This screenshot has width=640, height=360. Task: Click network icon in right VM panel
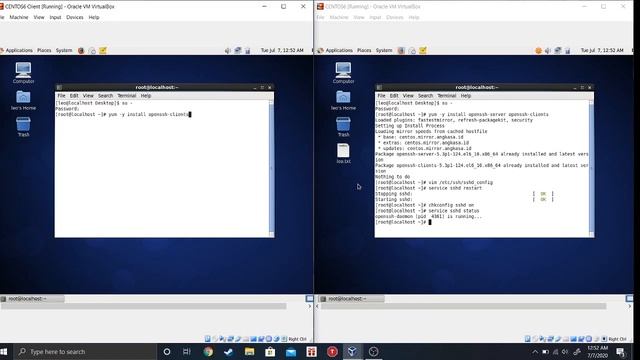tap(558, 51)
